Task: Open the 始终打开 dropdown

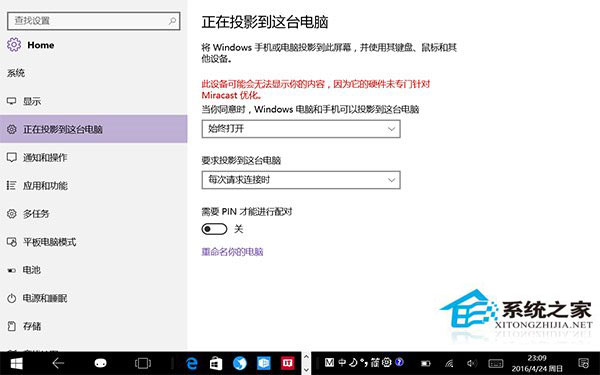Action: (x=301, y=129)
